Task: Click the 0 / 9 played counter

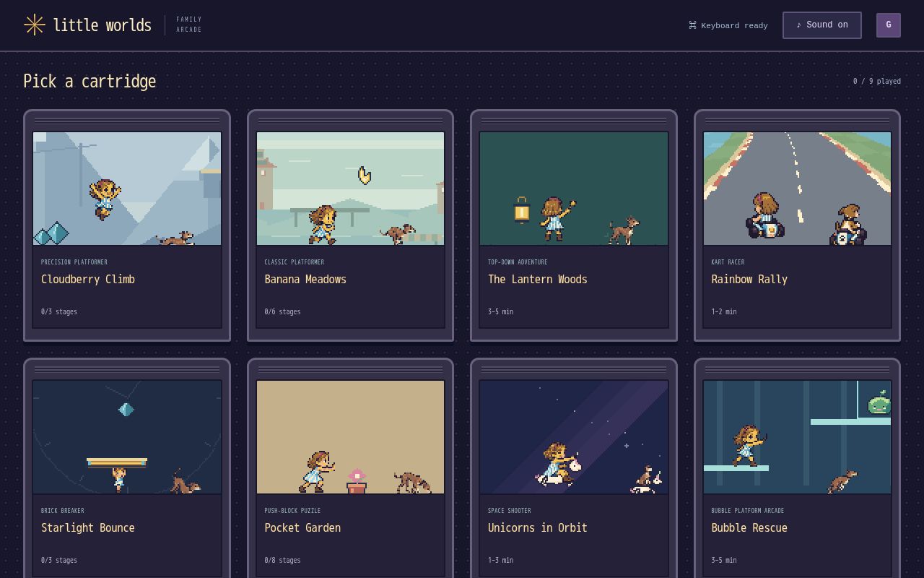Action: pyautogui.click(x=877, y=82)
